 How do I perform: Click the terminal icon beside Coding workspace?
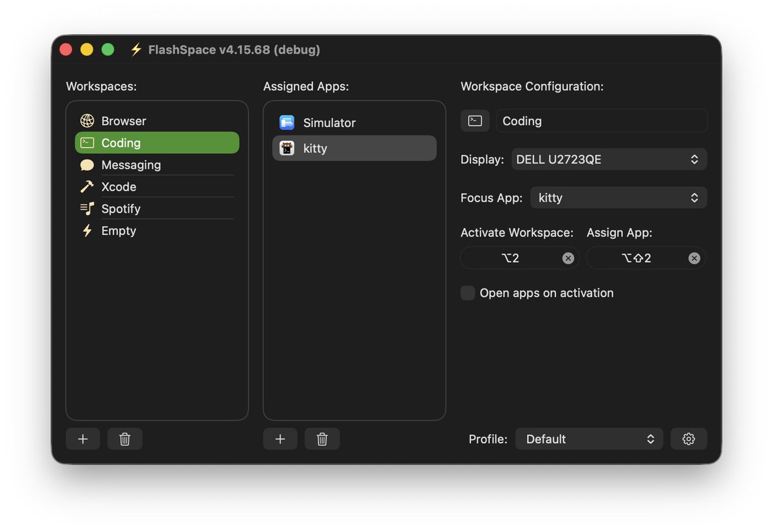[87, 143]
